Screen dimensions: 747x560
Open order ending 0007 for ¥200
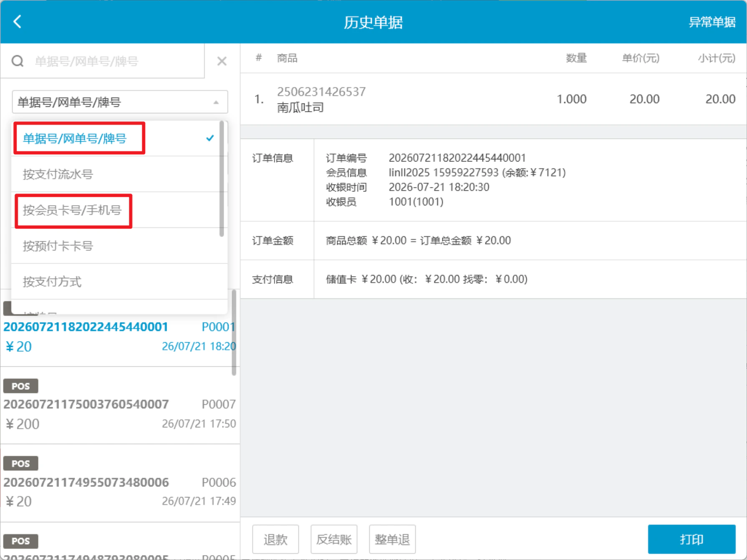(x=120, y=406)
